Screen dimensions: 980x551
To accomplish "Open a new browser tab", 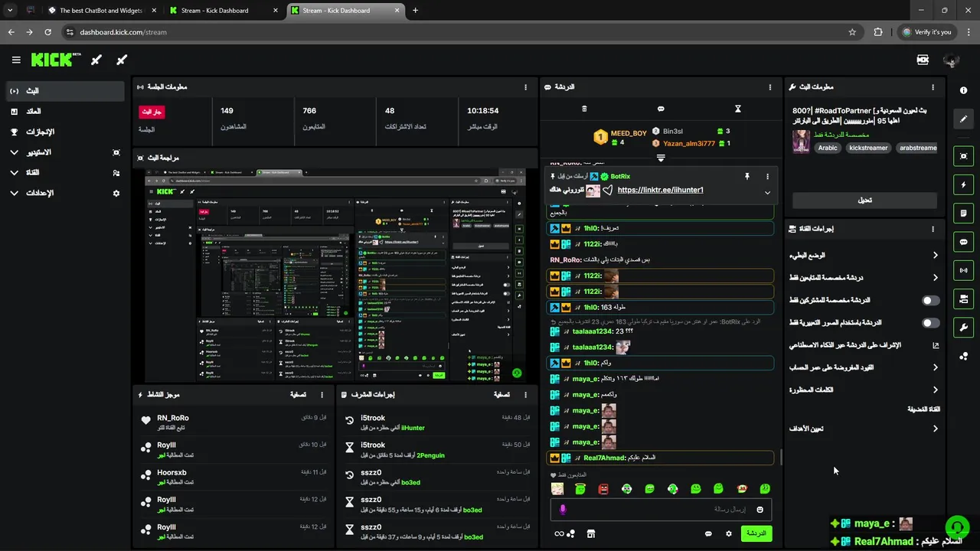I will click(x=415, y=11).
